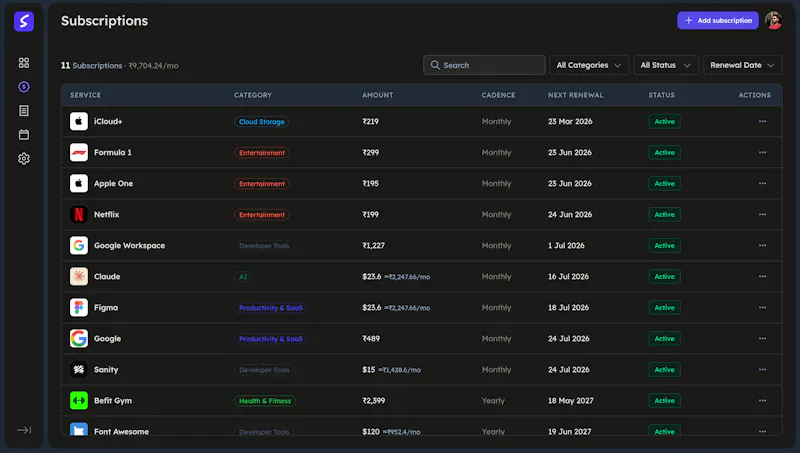Click the Active status badge for iCloud+
The image size is (800, 453).
(664, 121)
